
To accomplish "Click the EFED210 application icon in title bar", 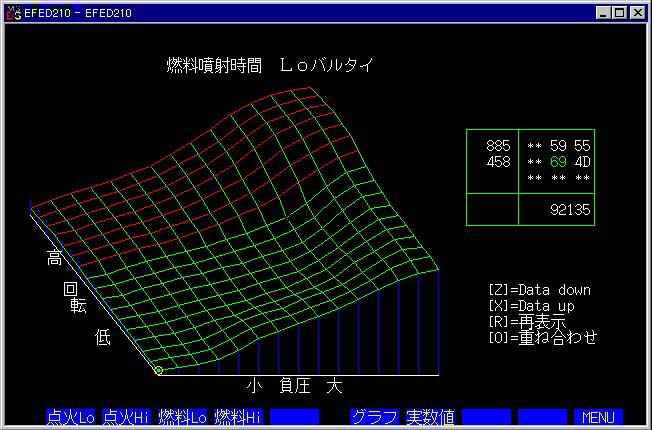I will coord(13,12).
